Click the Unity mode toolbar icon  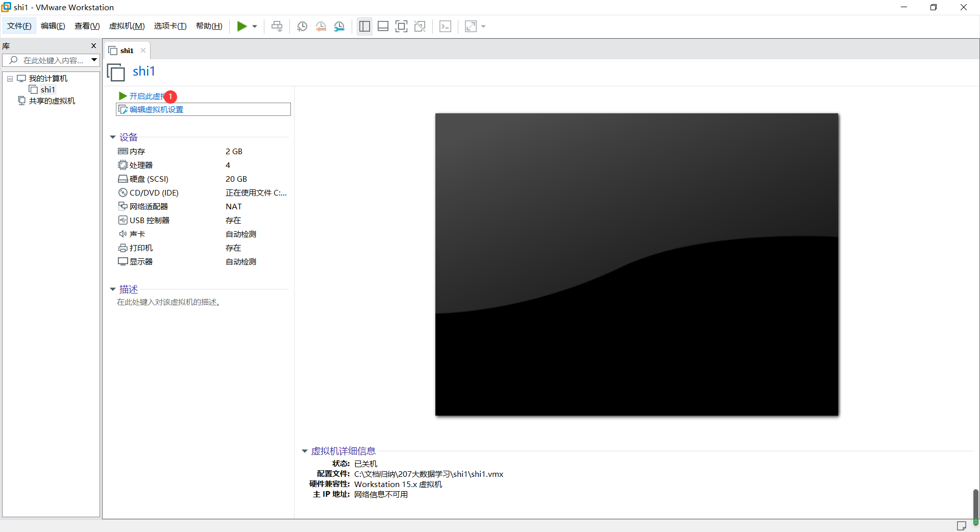click(420, 27)
